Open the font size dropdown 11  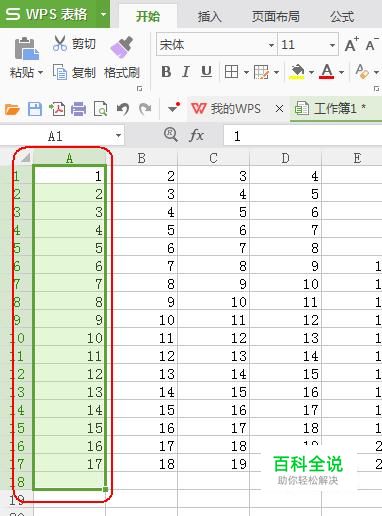tap(332, 45)
